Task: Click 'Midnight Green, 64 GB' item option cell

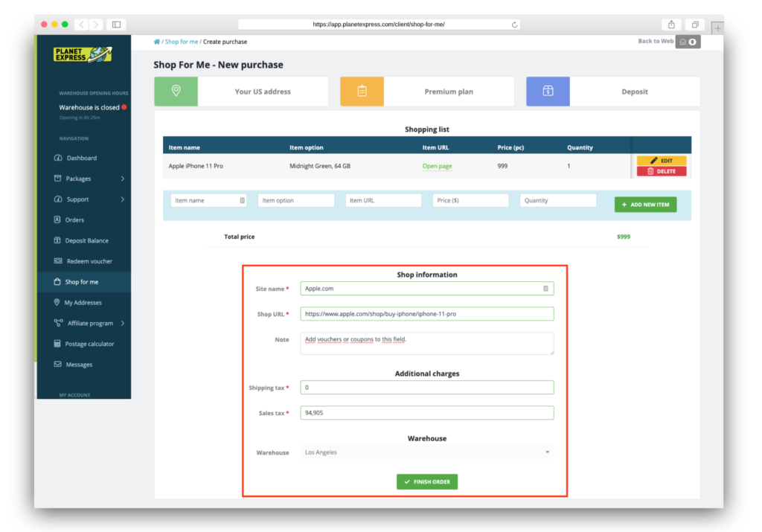Action: 320,166
